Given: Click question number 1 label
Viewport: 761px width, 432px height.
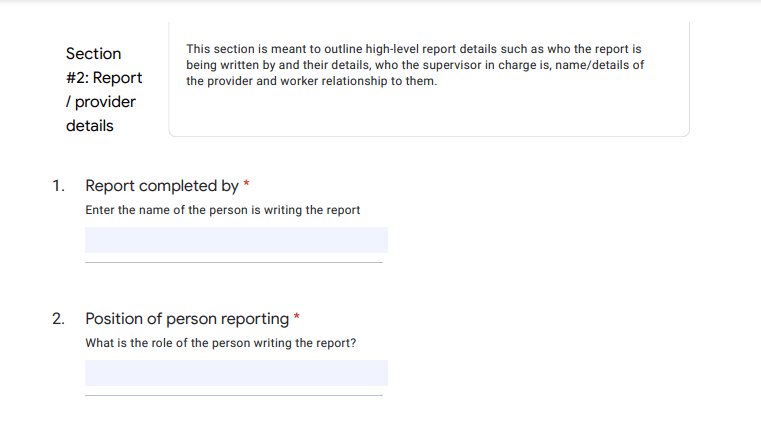Looking at the screenshot, I should [x=58, y=186].
